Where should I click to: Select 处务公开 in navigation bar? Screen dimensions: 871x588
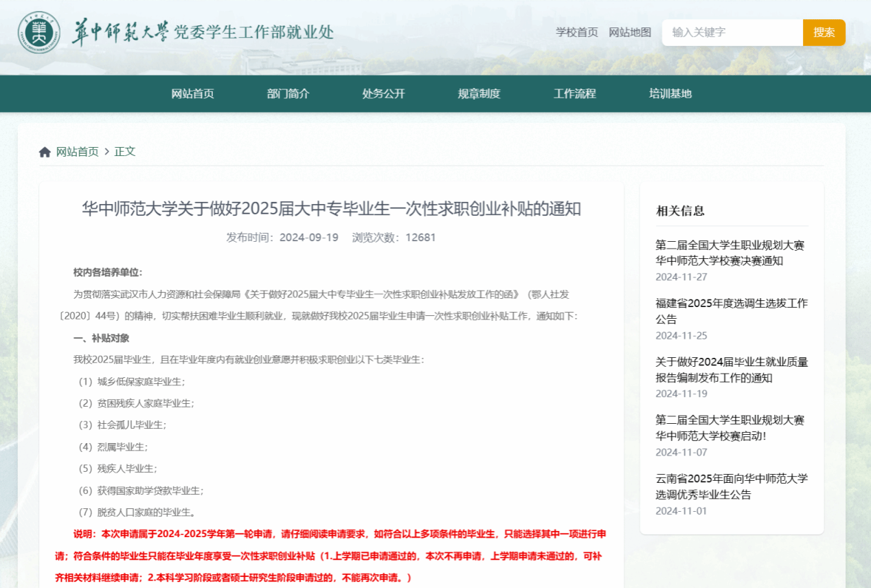pos(383,94)
